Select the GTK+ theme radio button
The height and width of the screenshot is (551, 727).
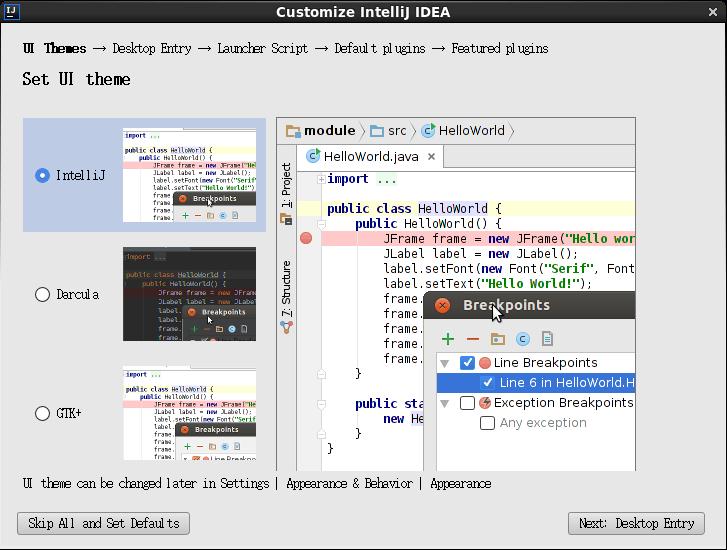(x=42, y=413)
